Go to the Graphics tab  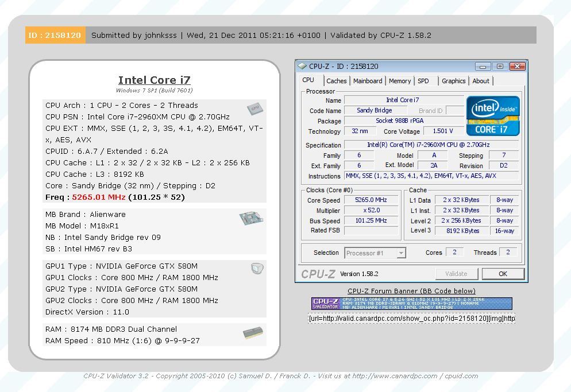click(x=453, y=81)
